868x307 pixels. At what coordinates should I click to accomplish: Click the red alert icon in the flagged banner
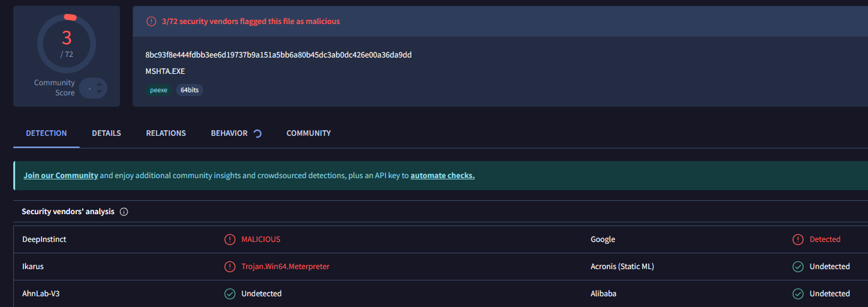[151, 21]
